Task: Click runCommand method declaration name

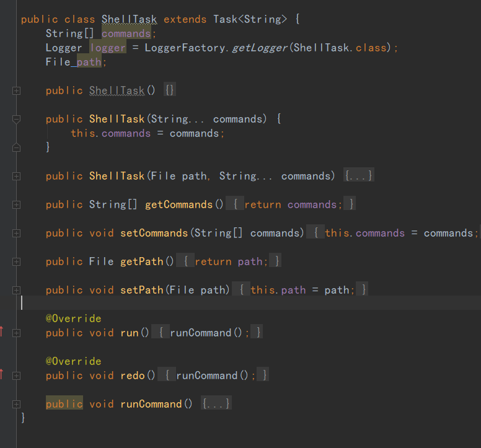Action: pos(151,404)
